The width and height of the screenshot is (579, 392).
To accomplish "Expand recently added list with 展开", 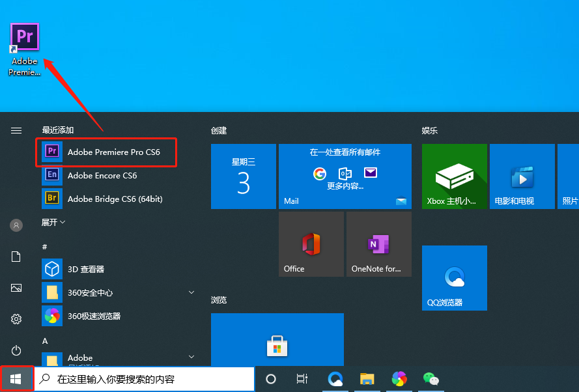I will tap(53, 222).
